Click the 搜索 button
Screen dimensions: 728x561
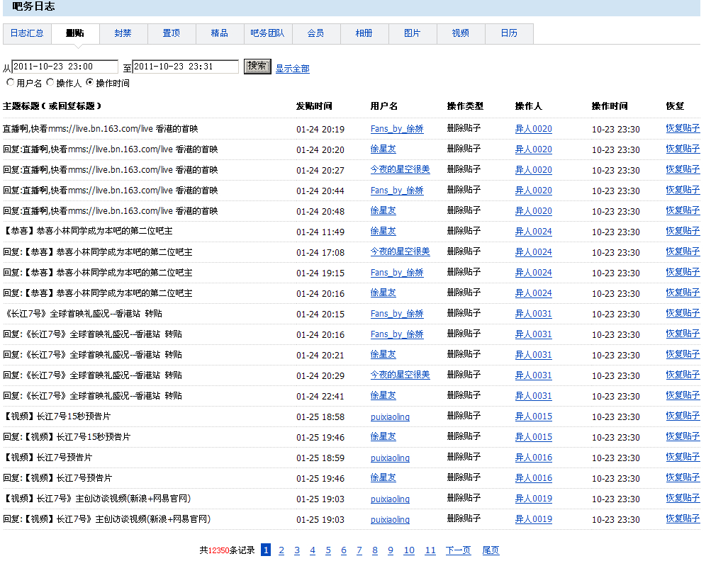[257, 67]
